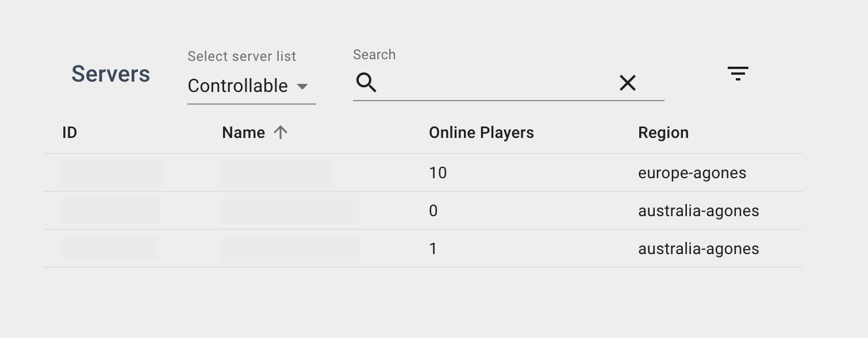Screen dimensions: 868x338
Task: Click the Name sort ascending arrow
Action: [281, 133]
